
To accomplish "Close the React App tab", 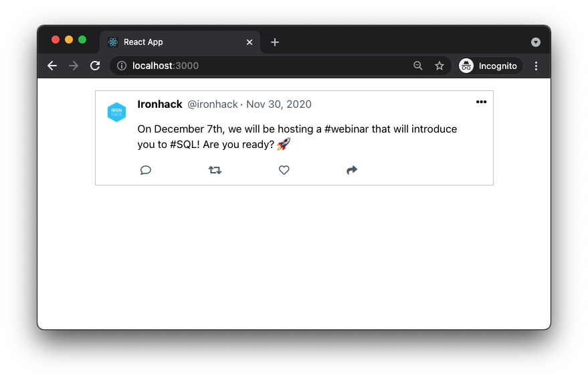I will (250, 42).
